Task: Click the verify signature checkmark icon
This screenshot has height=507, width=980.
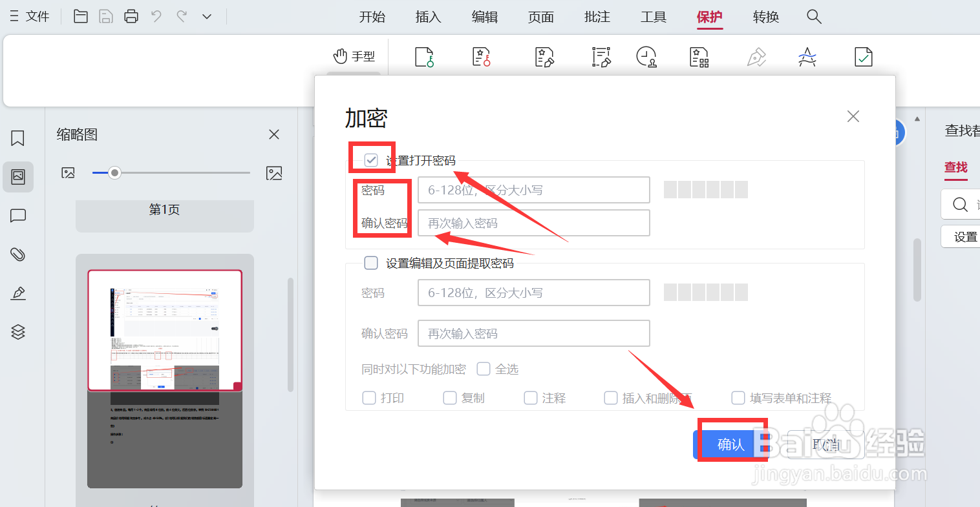Action: (864, 57)
